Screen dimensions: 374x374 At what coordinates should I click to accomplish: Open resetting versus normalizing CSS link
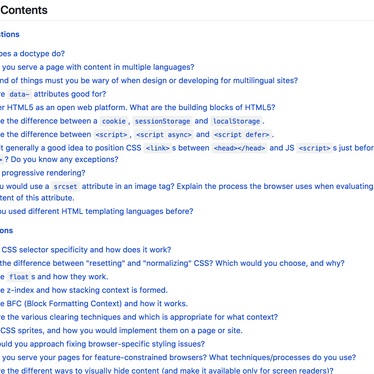(172, 263)
